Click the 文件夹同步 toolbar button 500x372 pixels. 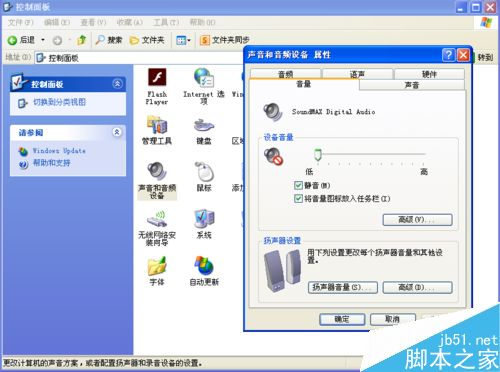tap(224, 40)
